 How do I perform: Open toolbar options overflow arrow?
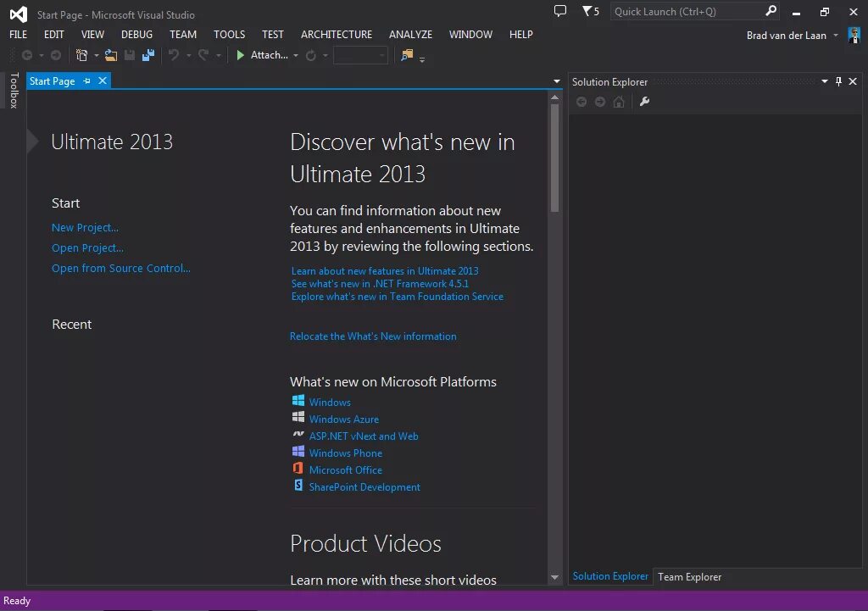422,59
